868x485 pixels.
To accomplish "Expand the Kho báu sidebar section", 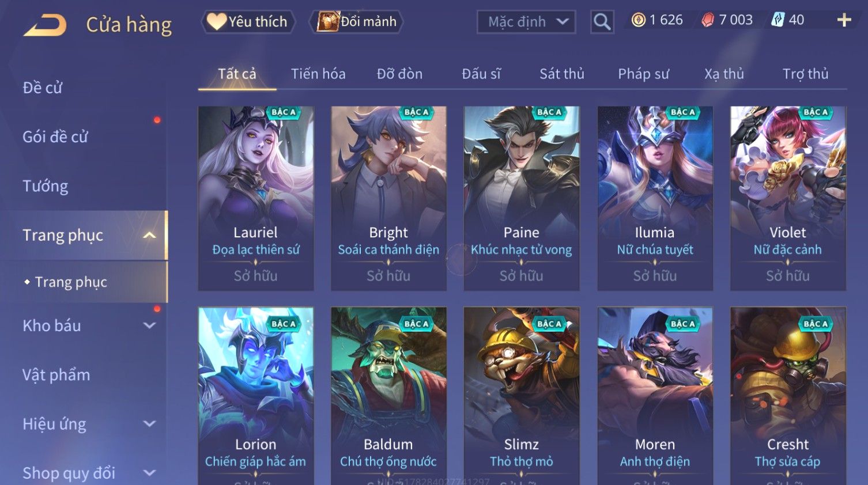I will [x=149, y=325].
